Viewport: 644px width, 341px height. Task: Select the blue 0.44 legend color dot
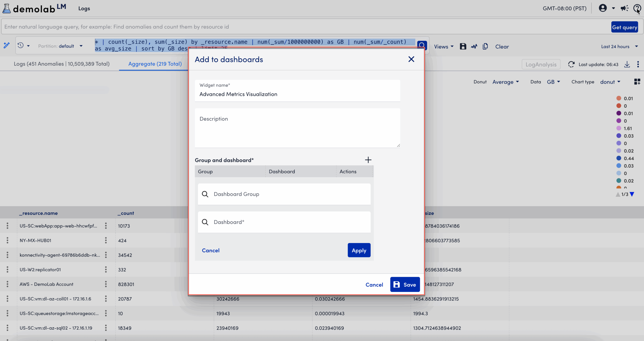619,158
